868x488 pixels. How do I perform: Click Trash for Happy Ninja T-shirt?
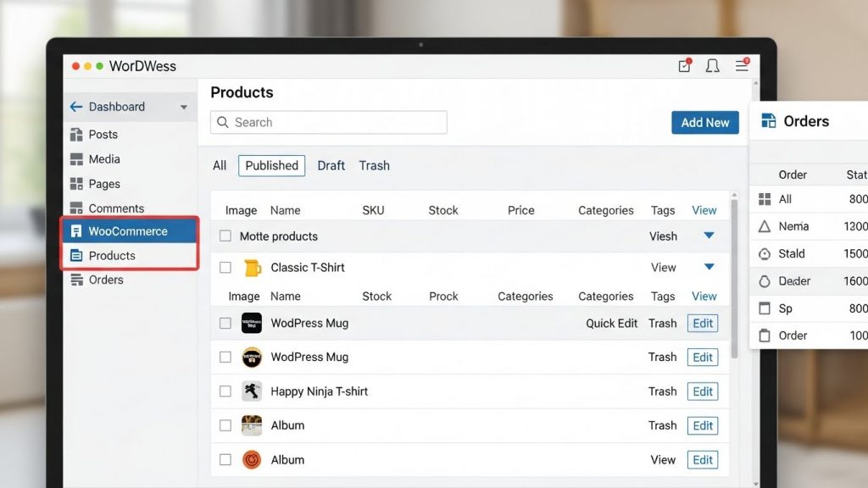point(663,391)
